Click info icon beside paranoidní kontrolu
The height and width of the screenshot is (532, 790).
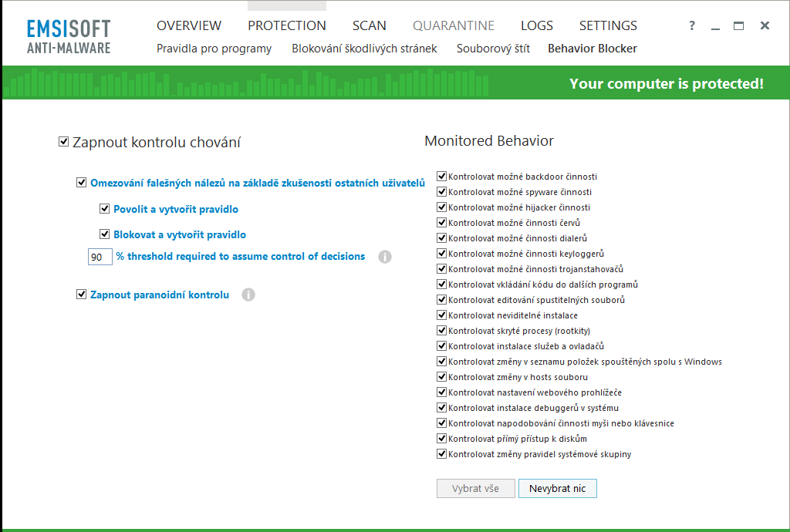[x=248, y=295]
